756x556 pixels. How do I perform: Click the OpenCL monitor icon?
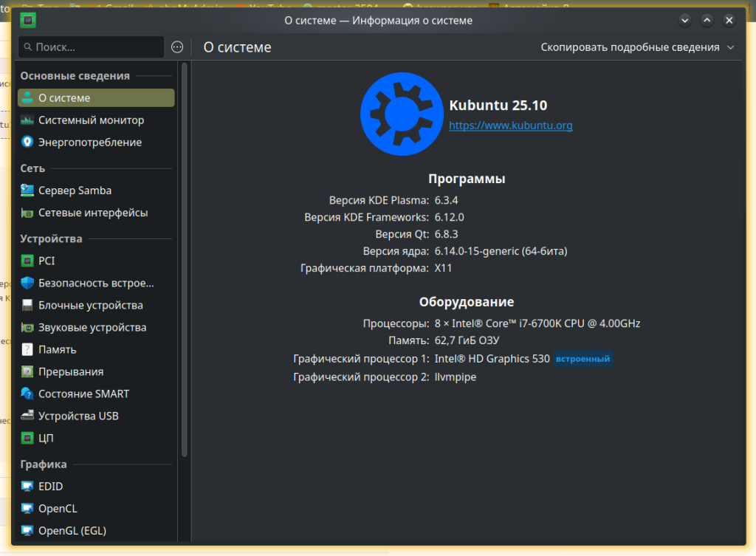coord(27,509)
